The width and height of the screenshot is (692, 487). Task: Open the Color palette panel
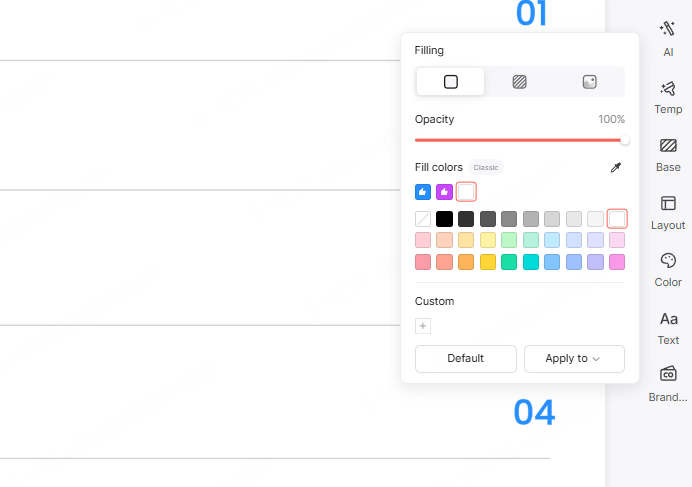pos(668,267)
